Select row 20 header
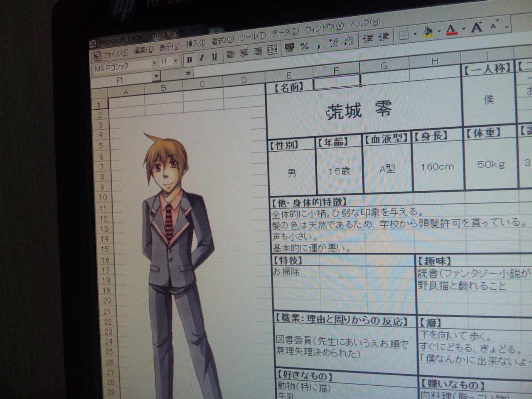The image size is (532, 399). (107, 300)
